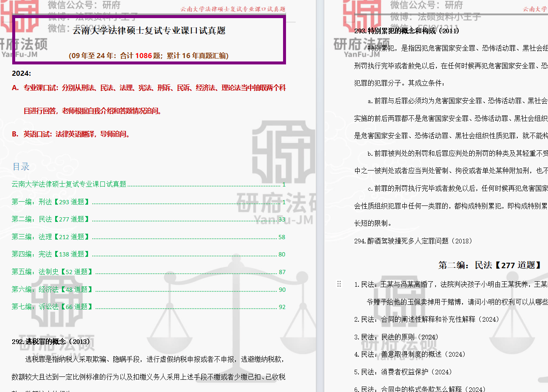Click the 目录 heading
The height and width of the screenshot is (392, 548).
click(x=21, y=167)
